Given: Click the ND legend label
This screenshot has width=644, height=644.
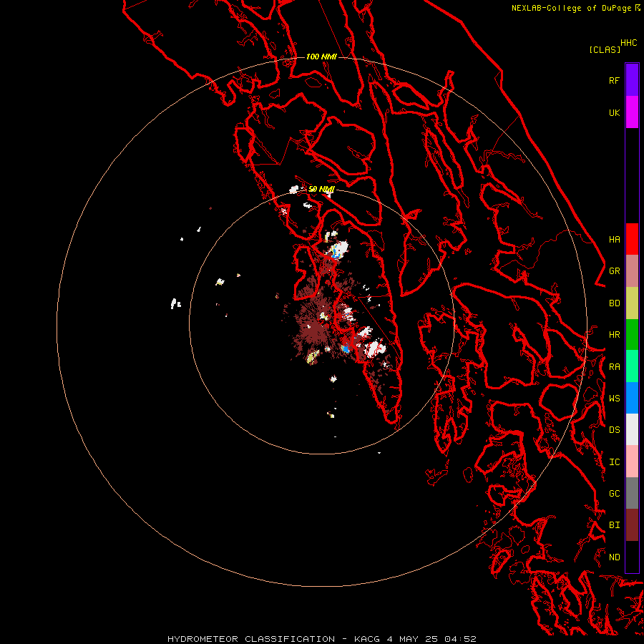Looking at the screenshot, I should [x=614, y=557].
